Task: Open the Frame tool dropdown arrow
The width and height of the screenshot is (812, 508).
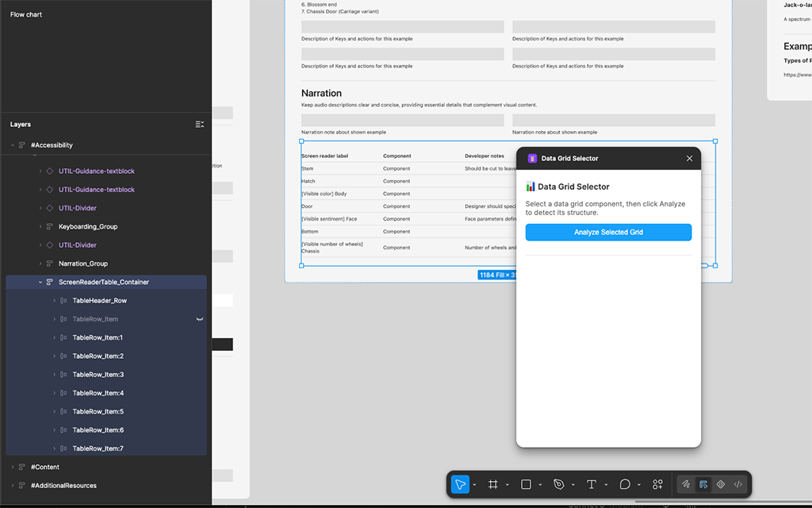Action: [507, 485]
